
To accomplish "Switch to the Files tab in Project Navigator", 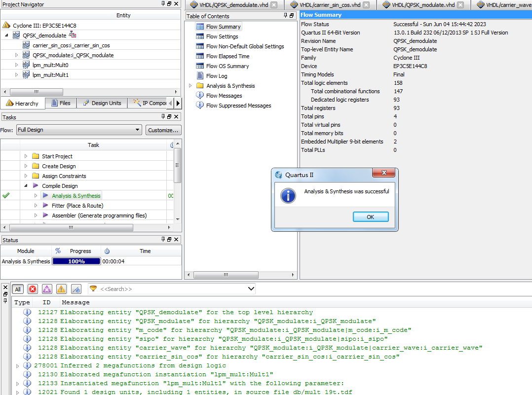I will click(60, 103).
